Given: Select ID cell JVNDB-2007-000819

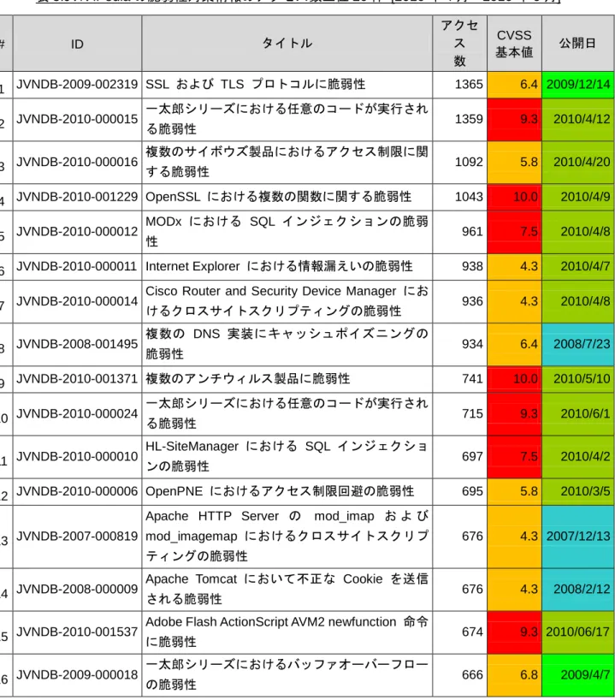Looking at the screenshot, I should point(77,537).
